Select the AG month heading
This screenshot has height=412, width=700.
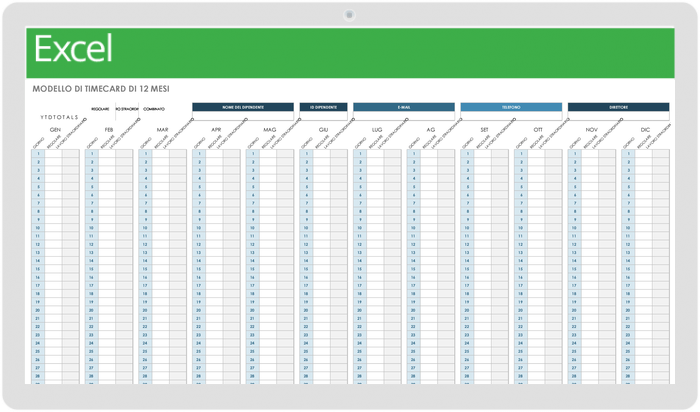[431, 129]
